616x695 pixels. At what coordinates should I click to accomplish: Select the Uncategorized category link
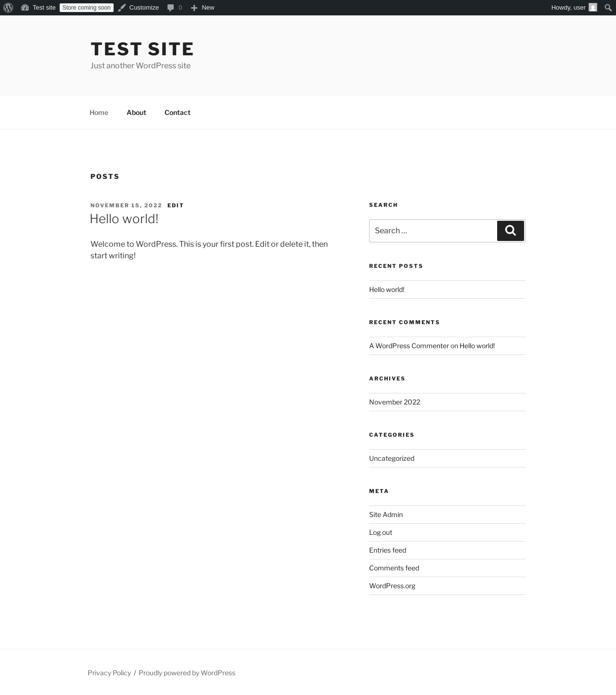coord(392,458)
